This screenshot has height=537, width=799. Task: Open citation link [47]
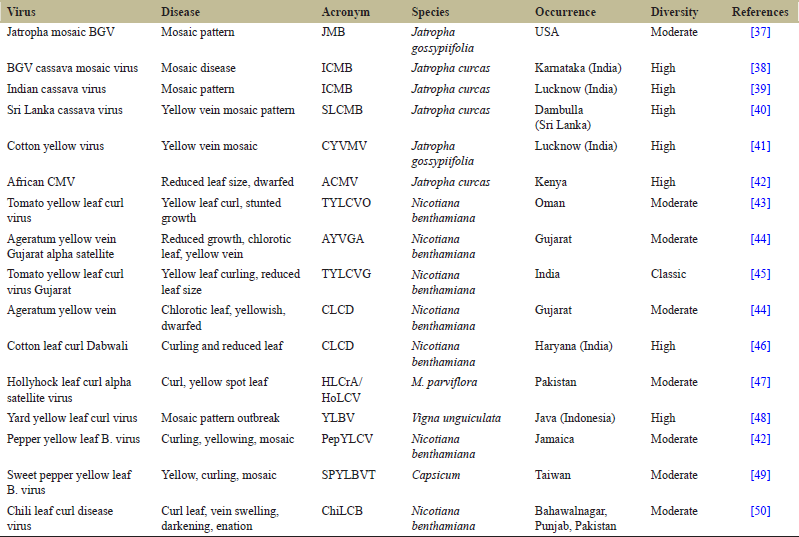point(760,382)
